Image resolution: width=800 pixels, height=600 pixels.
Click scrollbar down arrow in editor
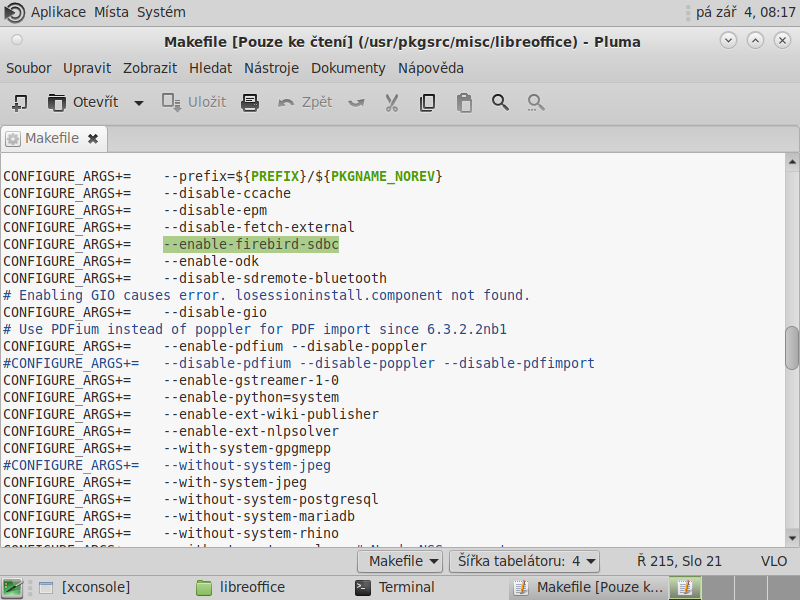tap(792, 538)
